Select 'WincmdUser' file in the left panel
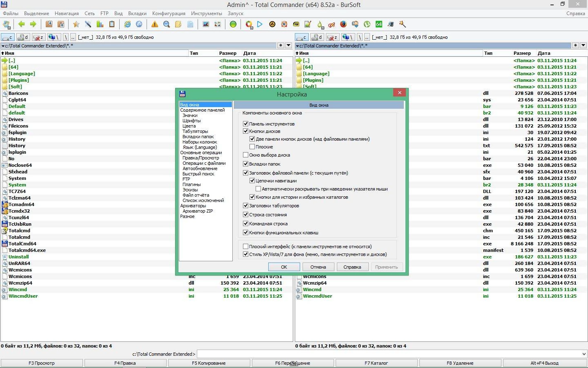This screenshot has width=588, height=368. coord(23,296)
